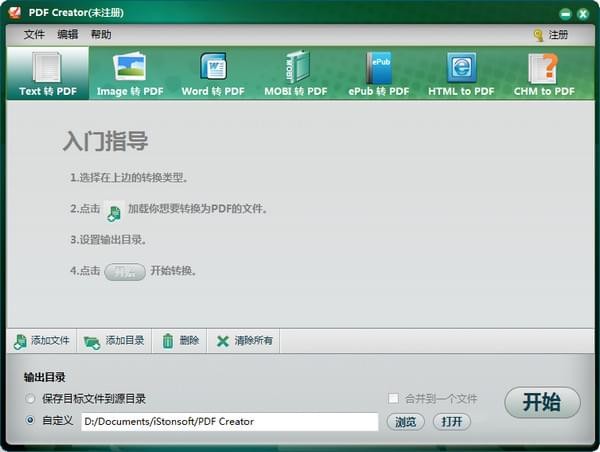The image size is (600, 452).
Task: Click 浏览 to browse output folder
Action: tap(405, 422)
